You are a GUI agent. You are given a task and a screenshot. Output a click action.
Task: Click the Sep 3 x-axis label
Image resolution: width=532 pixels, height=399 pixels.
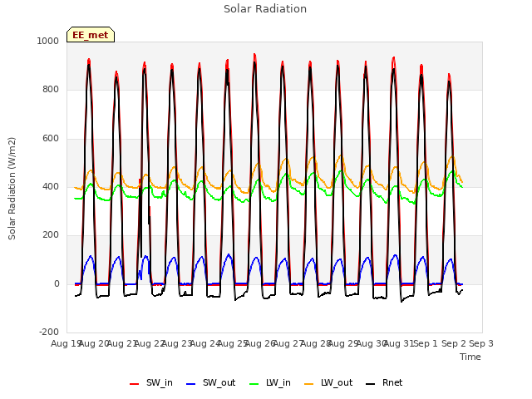tap(481, 343)
